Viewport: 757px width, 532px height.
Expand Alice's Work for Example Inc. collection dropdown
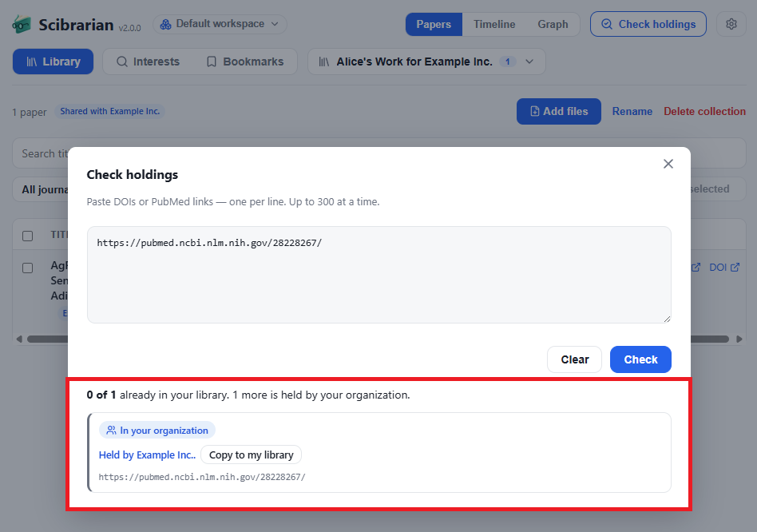point(426,62)
